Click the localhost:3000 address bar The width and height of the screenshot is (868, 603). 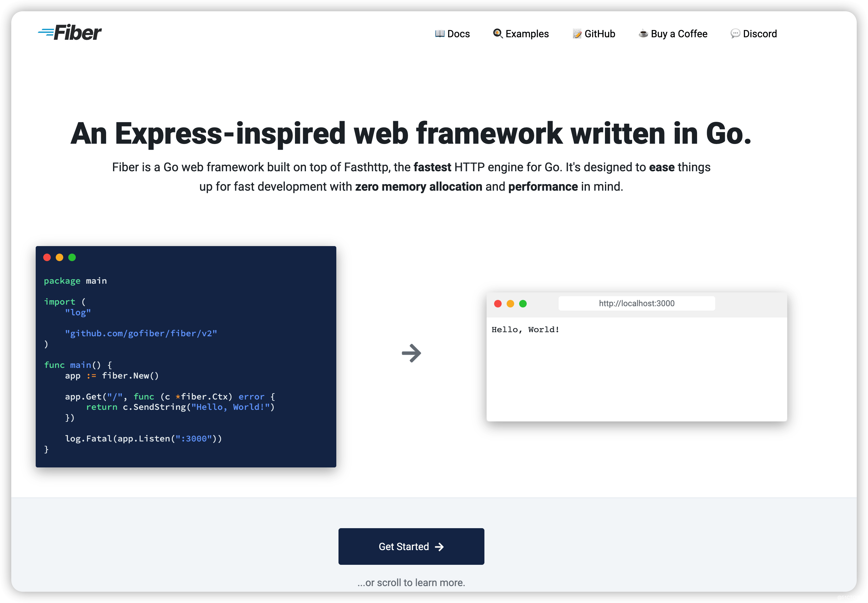[x=636, y=303]
